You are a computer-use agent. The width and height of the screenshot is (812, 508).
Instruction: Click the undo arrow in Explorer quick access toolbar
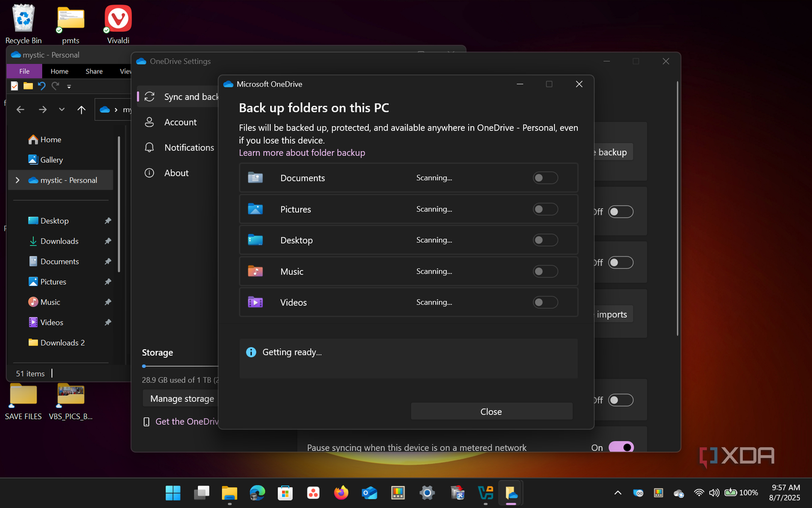click(42, 86)
